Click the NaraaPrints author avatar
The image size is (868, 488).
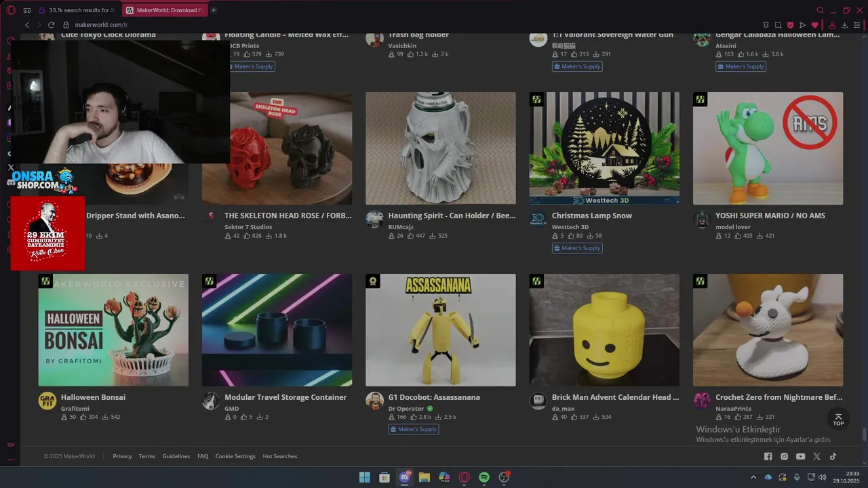702,401
